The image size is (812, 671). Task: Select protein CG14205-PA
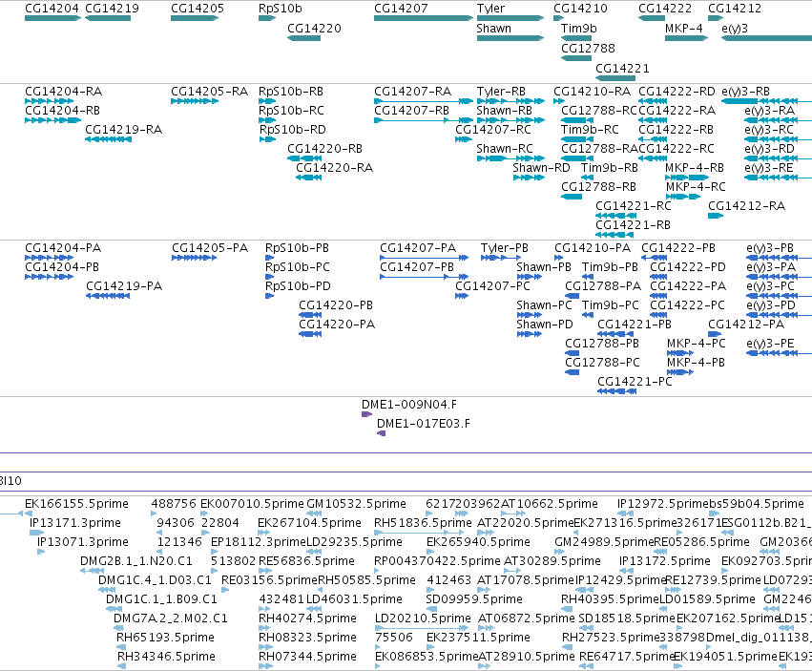(x=210, y=248)
